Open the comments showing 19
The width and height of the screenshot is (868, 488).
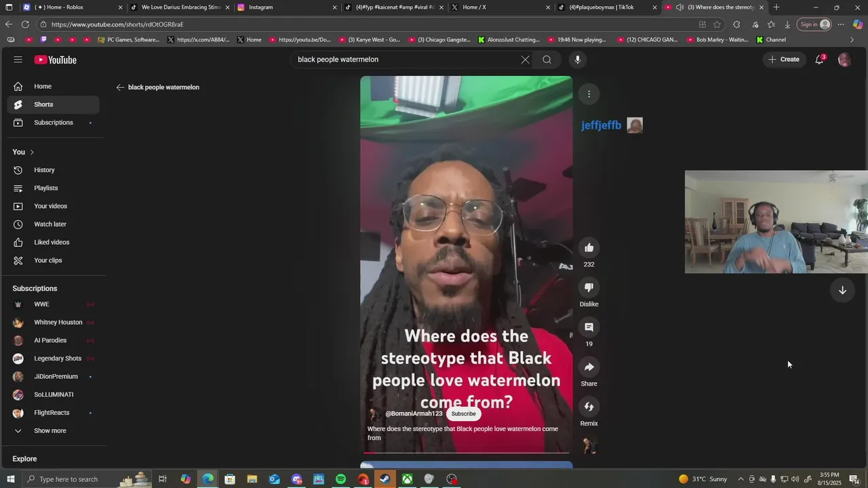pyautogui.click(x=589, y=327)
